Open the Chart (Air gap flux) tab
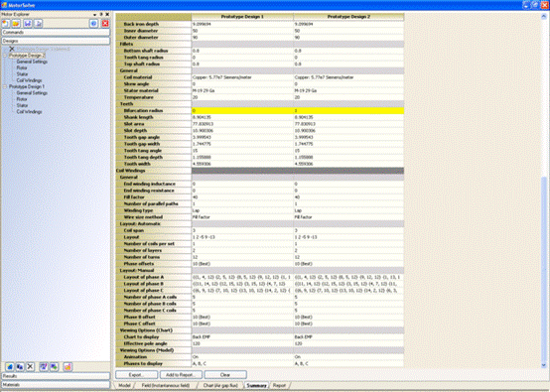The width and height of the screenshot is (550, 392). click(220, 385)
